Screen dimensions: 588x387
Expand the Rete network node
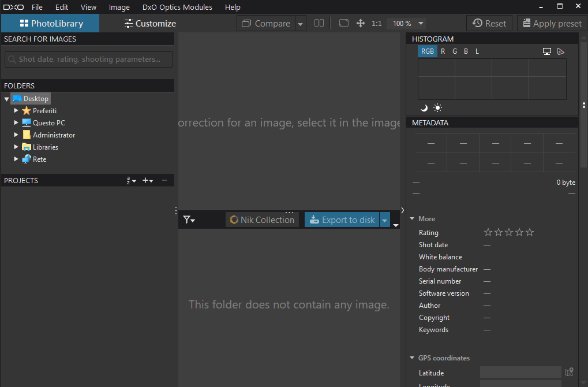(16, 159)
